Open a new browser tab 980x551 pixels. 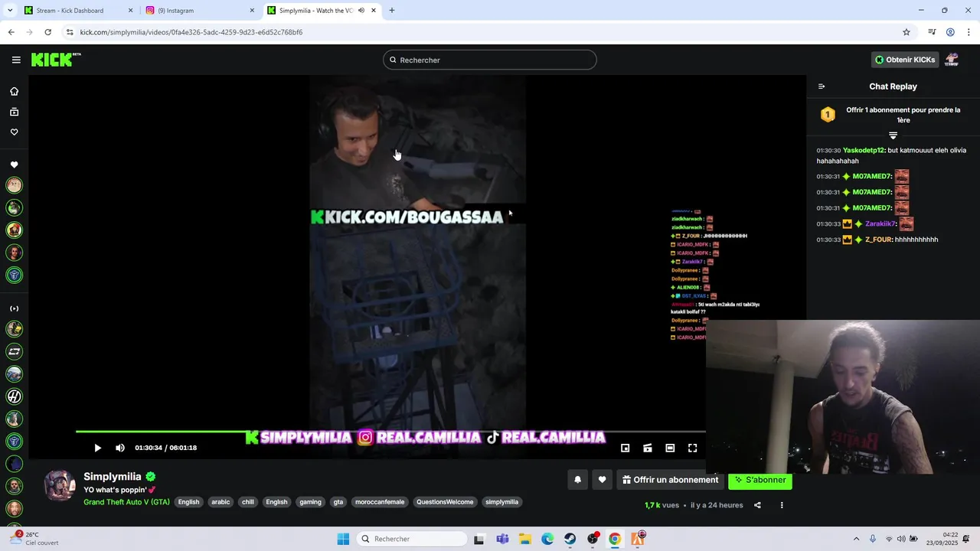392,11
